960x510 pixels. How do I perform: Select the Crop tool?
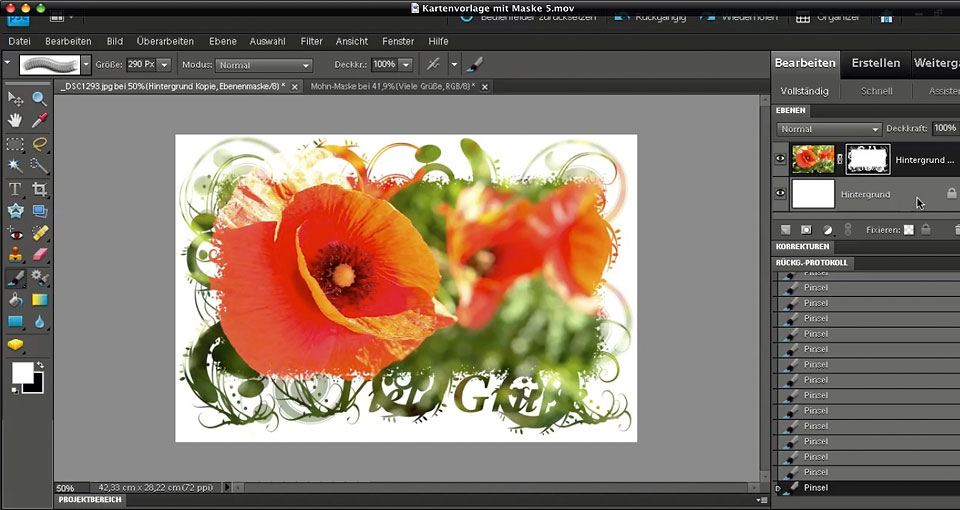click(40, 189)
